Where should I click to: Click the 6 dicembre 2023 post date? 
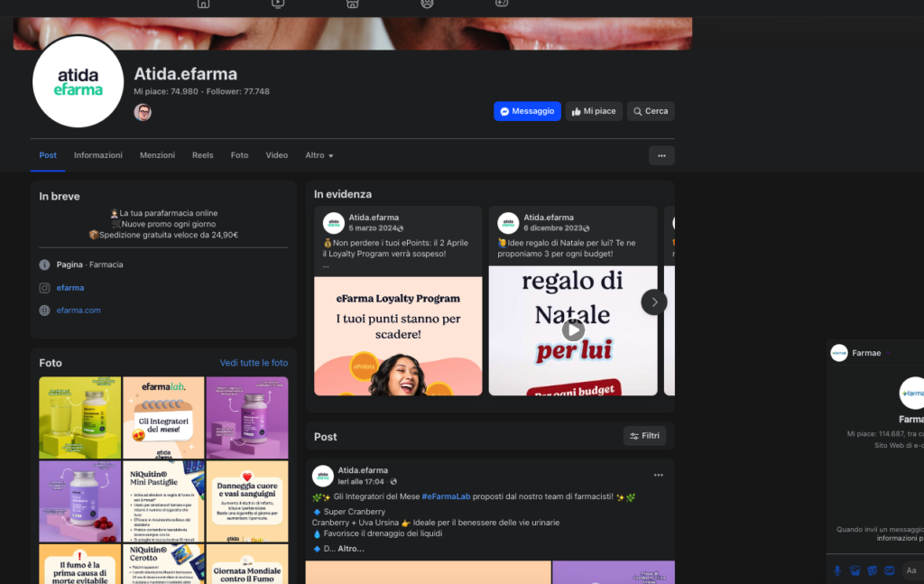[x=553, y=228]
